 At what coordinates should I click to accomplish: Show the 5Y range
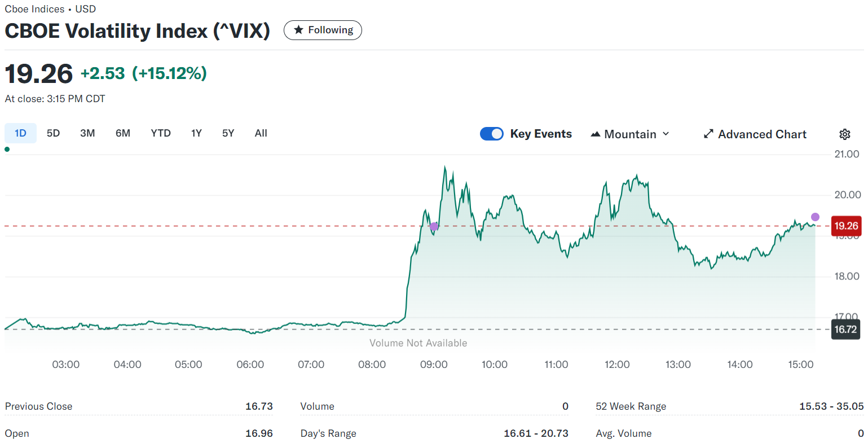tap(228, 133)
